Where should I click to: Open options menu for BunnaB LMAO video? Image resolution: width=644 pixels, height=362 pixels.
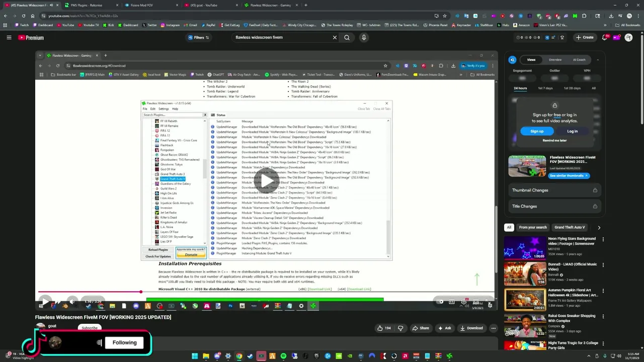click(603, 265)
